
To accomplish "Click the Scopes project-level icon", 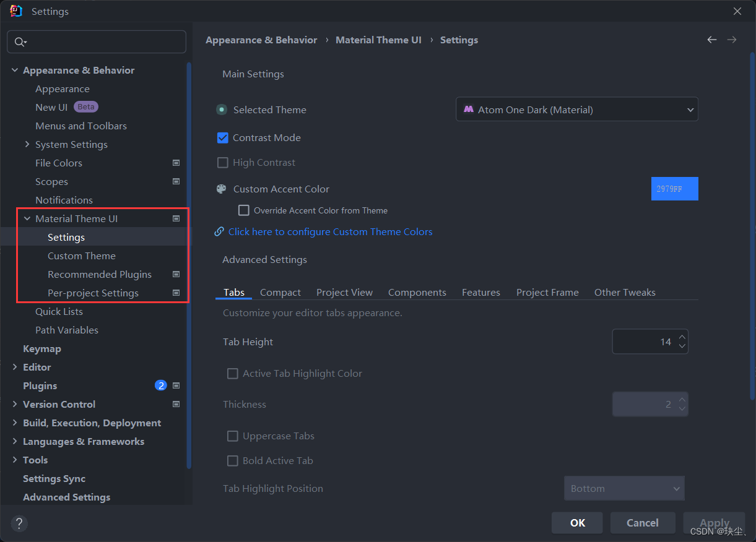I will pyautogui.click(x=176, y=181).
